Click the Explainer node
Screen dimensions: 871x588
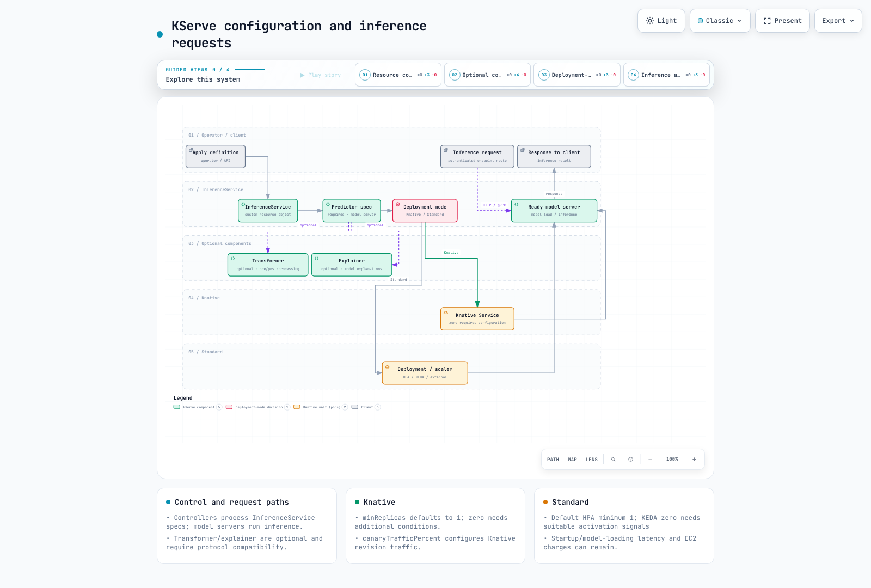(x=352, y=265)
